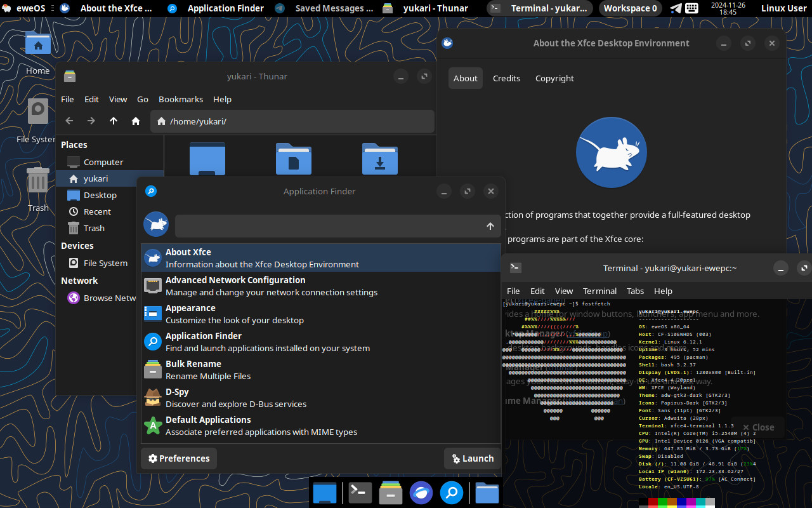The width and height of the screenshot is (812, 508).
Task: Click the green block in the terminal color palette
Action: (x=662, y=502)
